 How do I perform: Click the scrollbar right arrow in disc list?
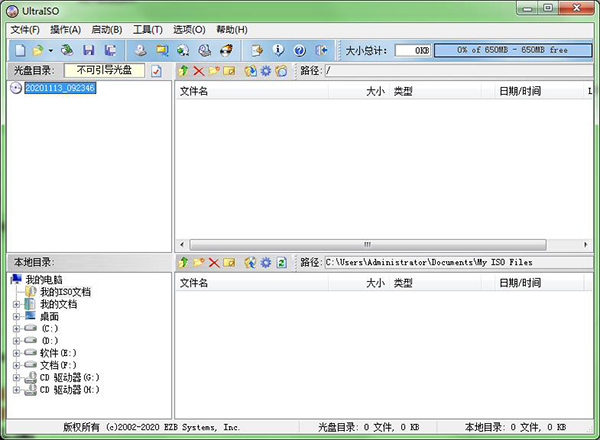585,244
